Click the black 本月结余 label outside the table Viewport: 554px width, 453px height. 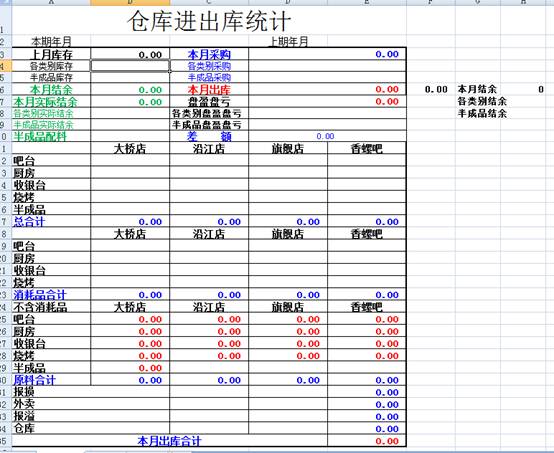[x=477, y=89]
